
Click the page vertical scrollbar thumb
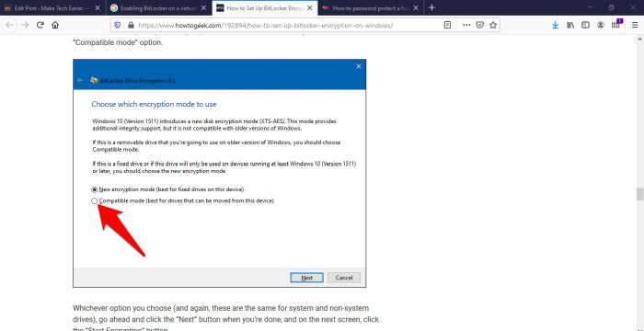coord(639,194)
